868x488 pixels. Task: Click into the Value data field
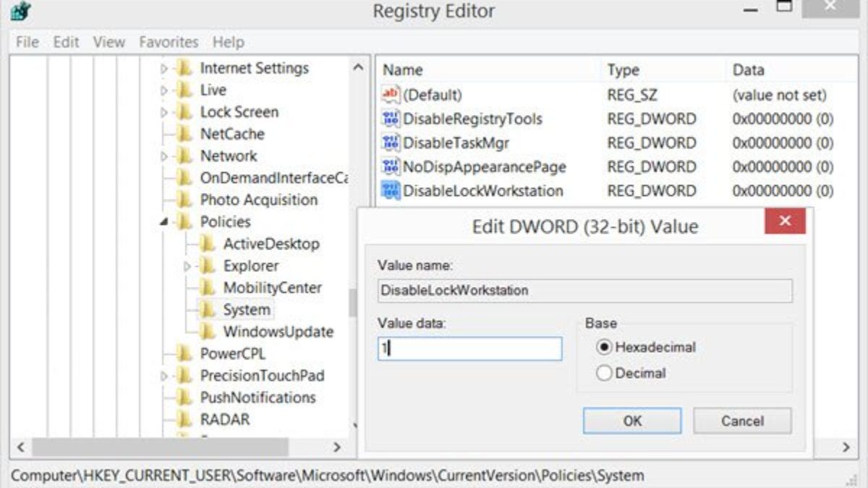pos(469,348)
